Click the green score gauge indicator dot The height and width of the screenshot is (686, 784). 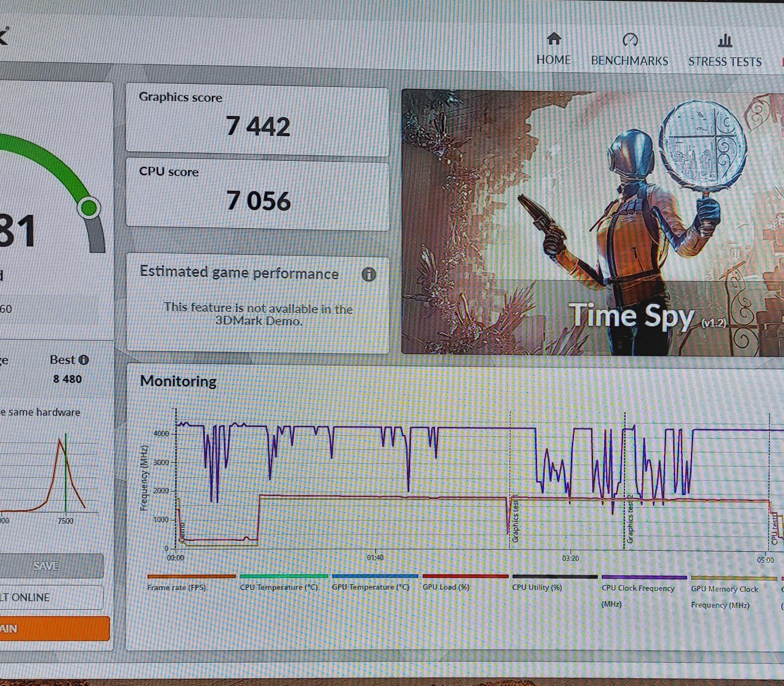pyautogui.click(x=89, y=207)
